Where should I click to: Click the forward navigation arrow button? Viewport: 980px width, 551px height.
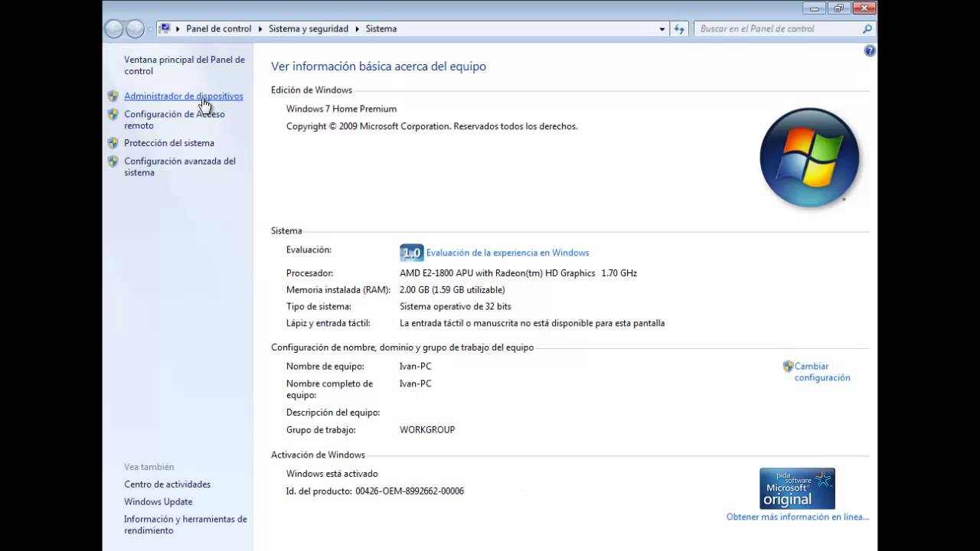[x=135, y=29]
